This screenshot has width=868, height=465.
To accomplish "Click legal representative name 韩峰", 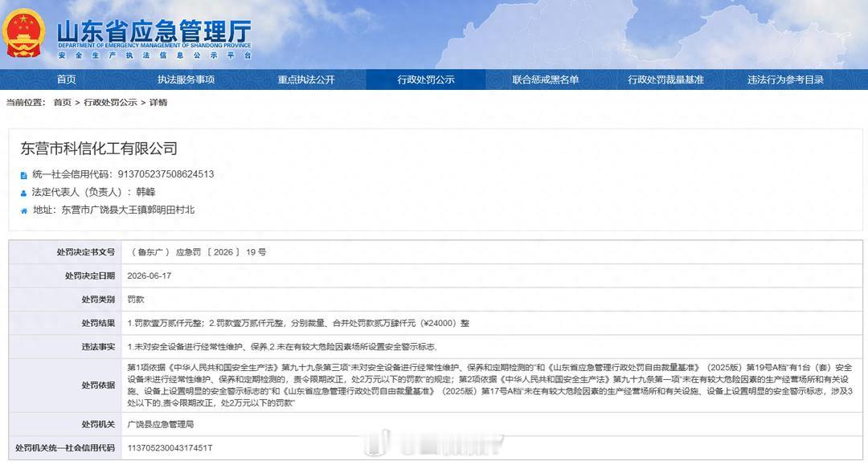I will pos(145,192).
